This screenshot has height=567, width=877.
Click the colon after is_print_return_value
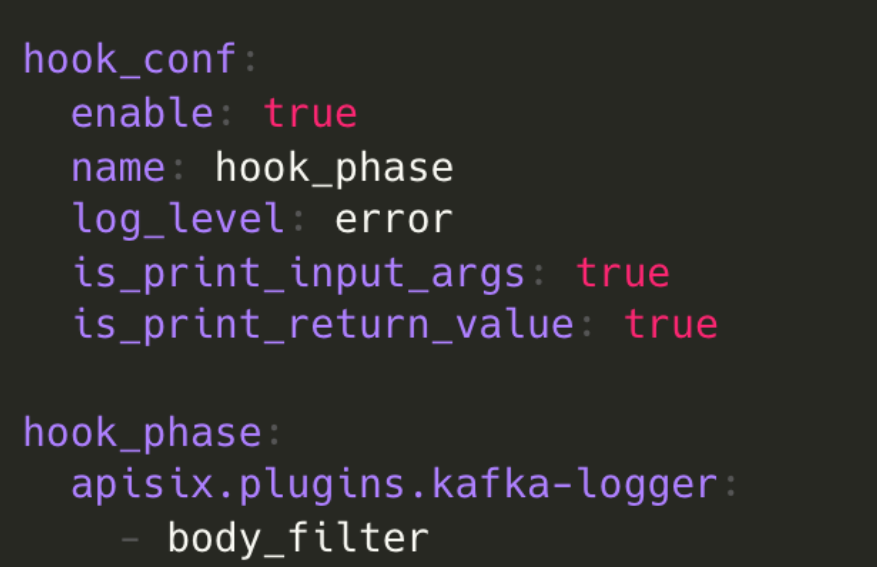[x=587, y=325]
